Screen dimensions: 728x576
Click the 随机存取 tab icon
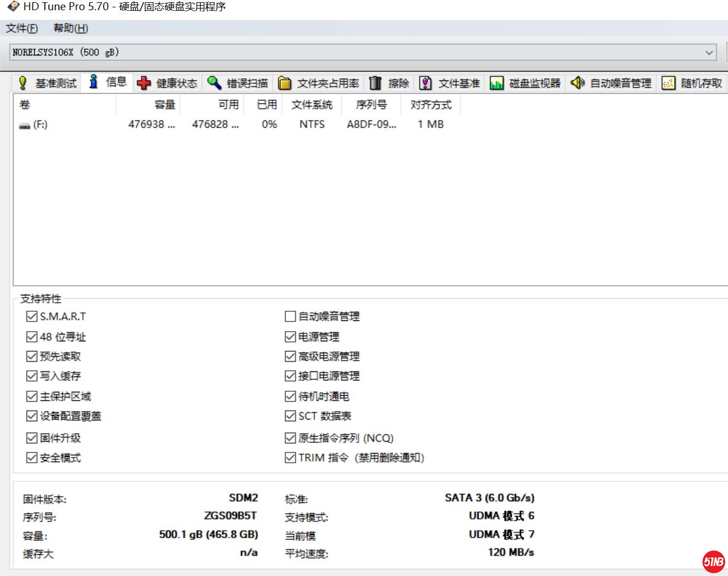click(668, 83)
